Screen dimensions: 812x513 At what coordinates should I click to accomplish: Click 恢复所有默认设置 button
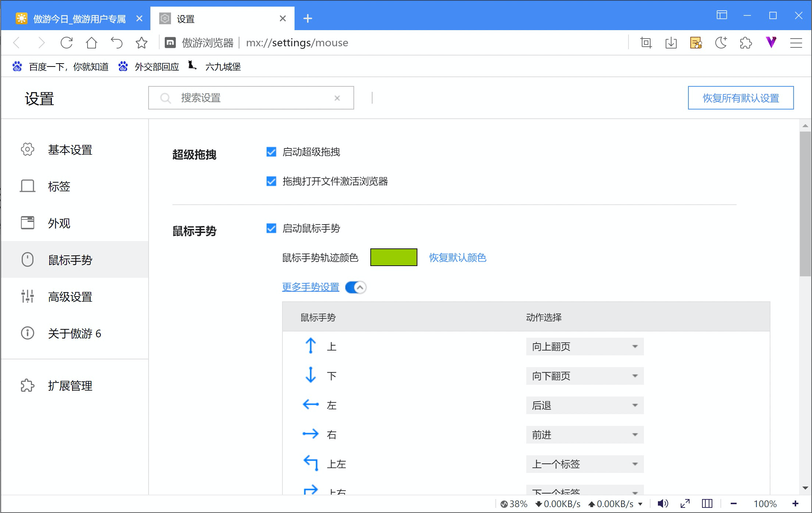741,98
